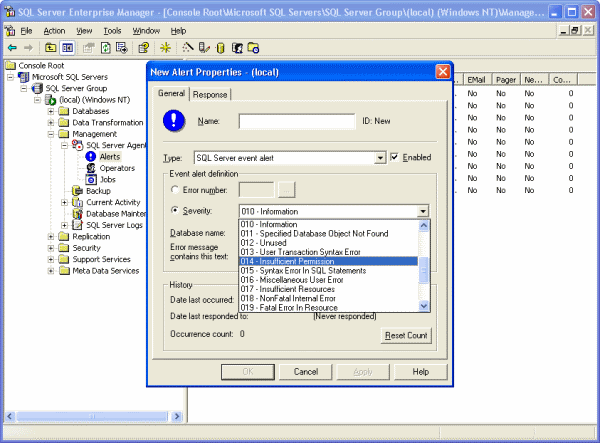Select the SQL Server Logs tree node

(114, 225)
